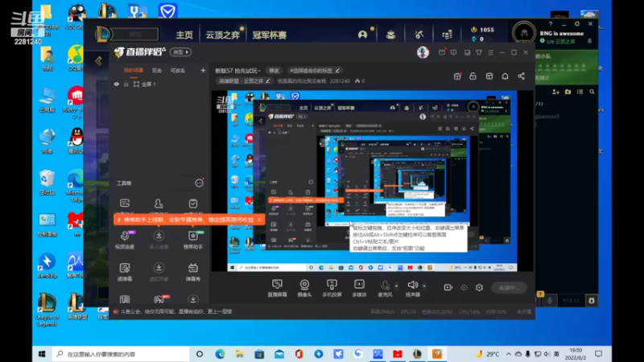Select the 我的场景 scene tab
The width and height of the screenshot is (644, 362).
pyautogui.click(x=134, y=71)
